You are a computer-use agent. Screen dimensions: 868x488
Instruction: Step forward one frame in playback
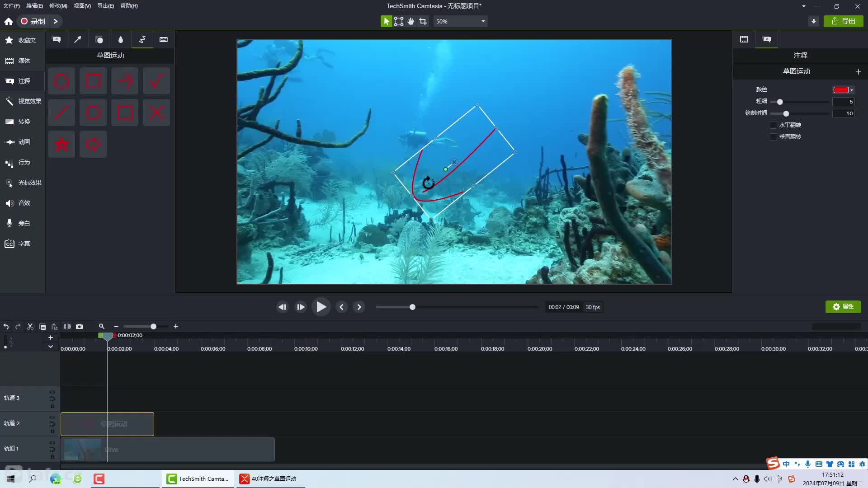click(301, 307)
